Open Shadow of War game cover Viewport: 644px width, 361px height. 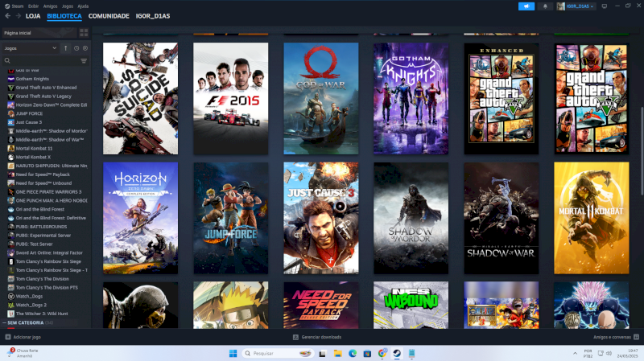(501, 218)
